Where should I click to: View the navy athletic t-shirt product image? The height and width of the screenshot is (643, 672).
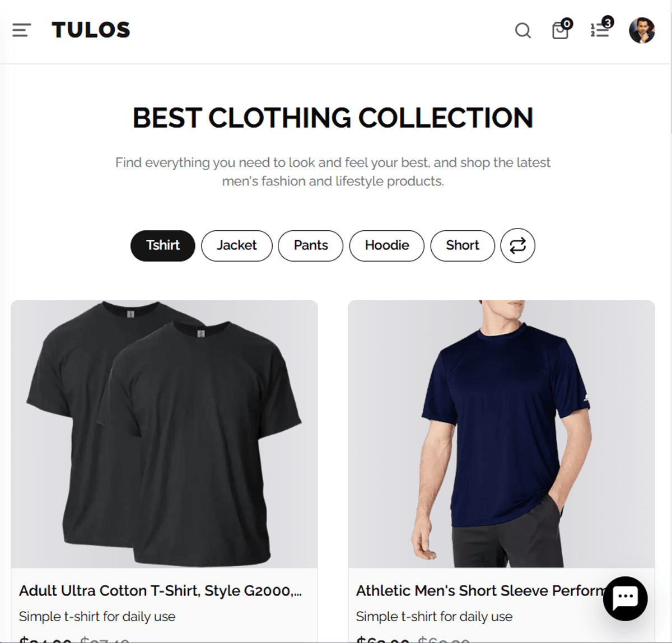(501, 434)
